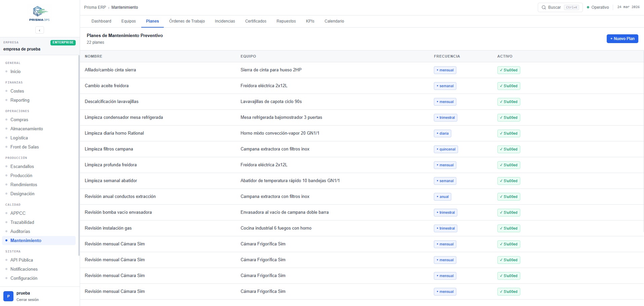
Task: Sort by the FRECUENCIA column header
Action: [x=447, y=57]
